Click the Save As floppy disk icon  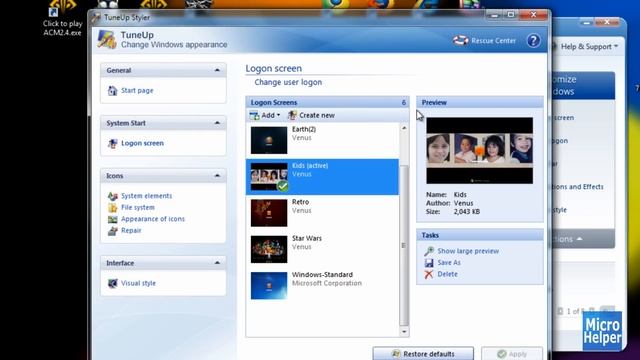point(429,263)
